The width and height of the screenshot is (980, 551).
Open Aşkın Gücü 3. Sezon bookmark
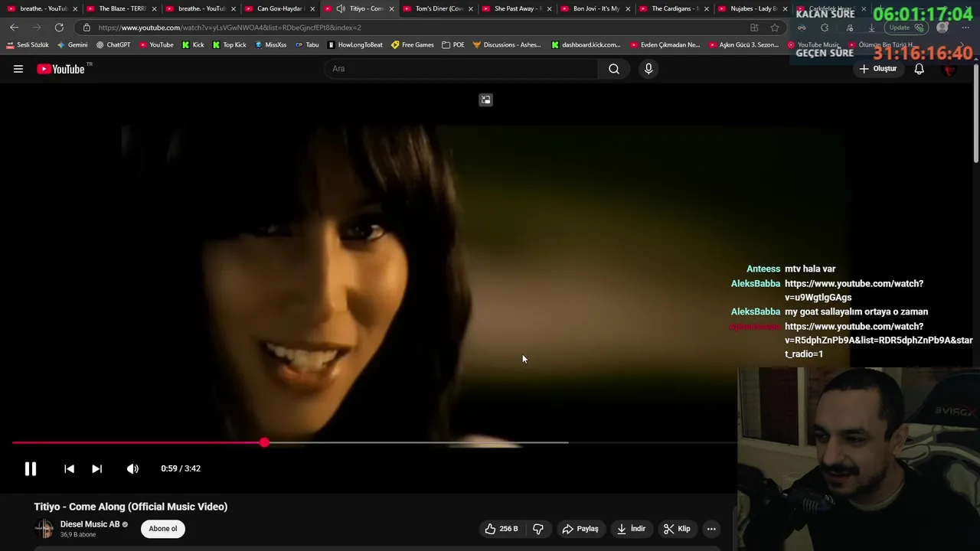click(x=743, y=45)
